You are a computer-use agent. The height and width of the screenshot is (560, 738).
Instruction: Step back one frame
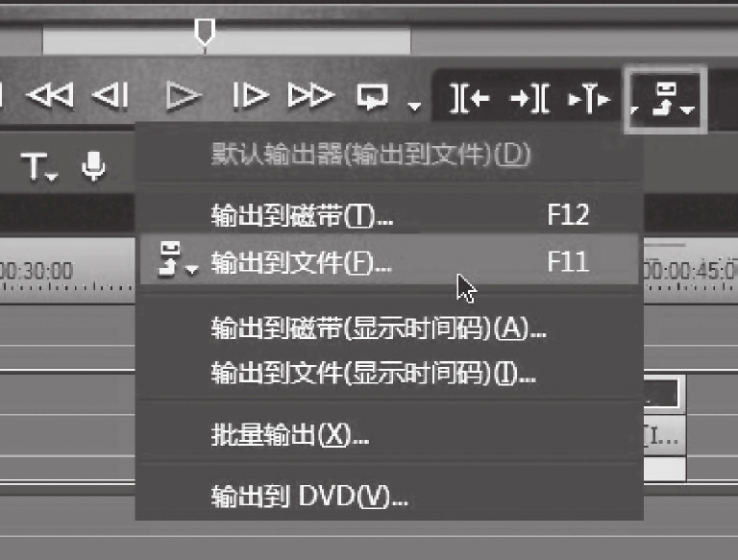tap(111, 95)
